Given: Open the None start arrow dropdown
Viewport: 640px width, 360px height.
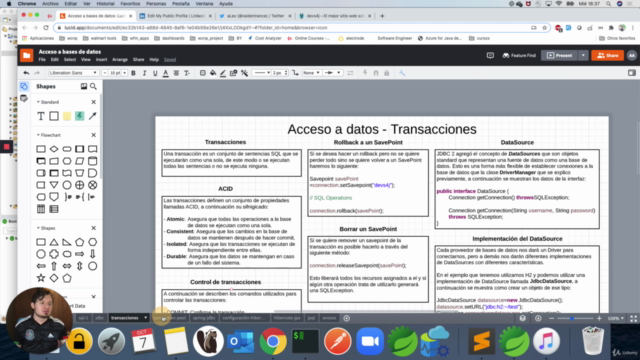Looking at the screenshot, I should tap(311, 73).
